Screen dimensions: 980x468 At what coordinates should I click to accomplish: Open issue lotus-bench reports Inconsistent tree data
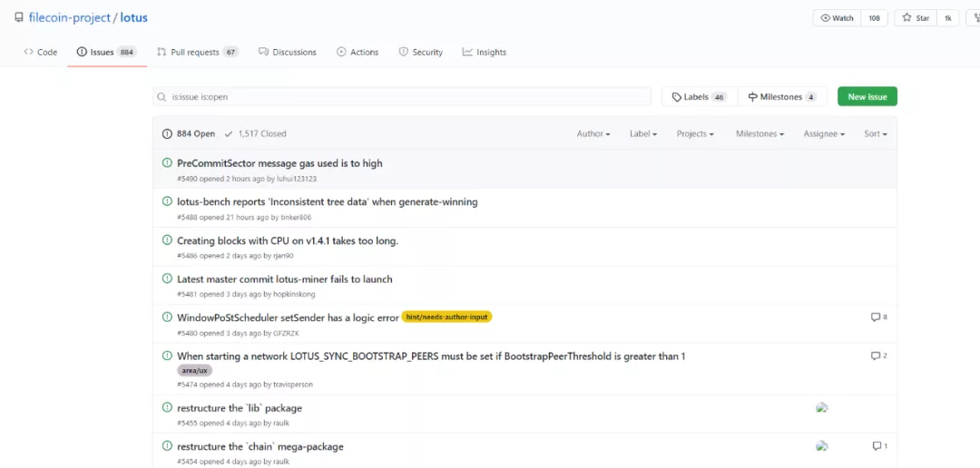(328, 202)
